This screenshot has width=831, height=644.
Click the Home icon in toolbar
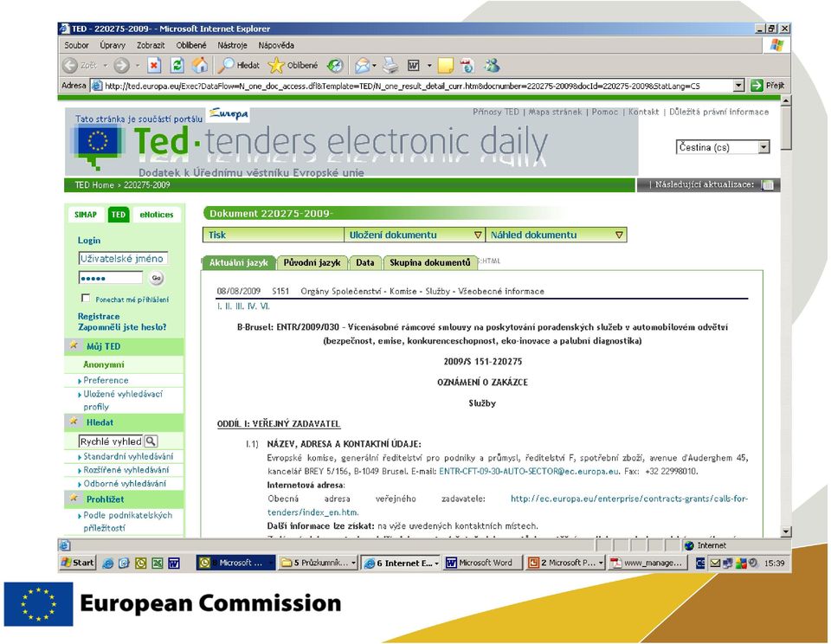(x=199, y=65)
